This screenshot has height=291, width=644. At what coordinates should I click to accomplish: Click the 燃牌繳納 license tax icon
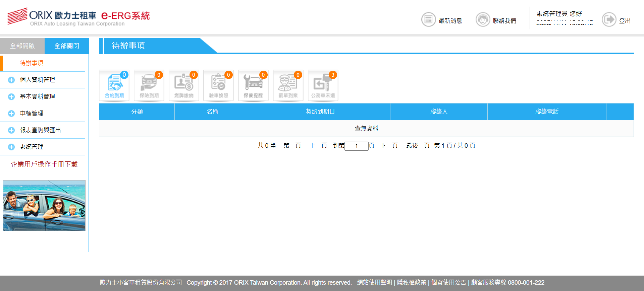point(184,85)
